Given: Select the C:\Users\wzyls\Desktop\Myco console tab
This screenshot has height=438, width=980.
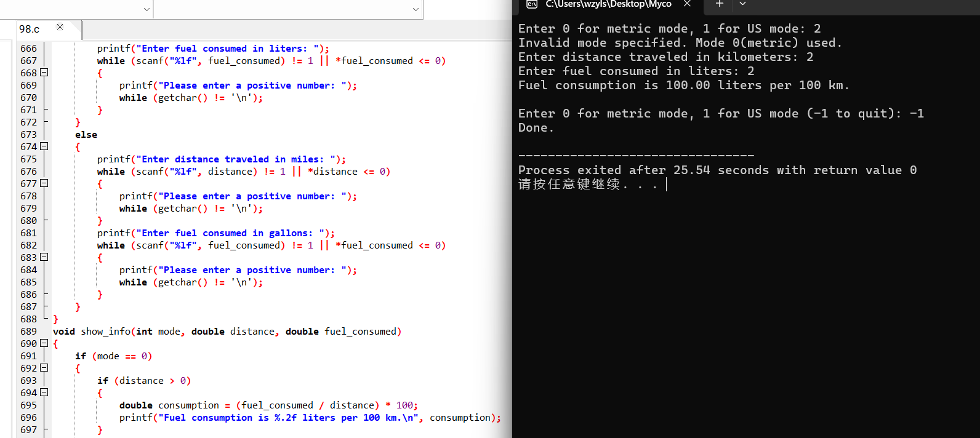Looking at the screenshot, I should tap(608, 4).
